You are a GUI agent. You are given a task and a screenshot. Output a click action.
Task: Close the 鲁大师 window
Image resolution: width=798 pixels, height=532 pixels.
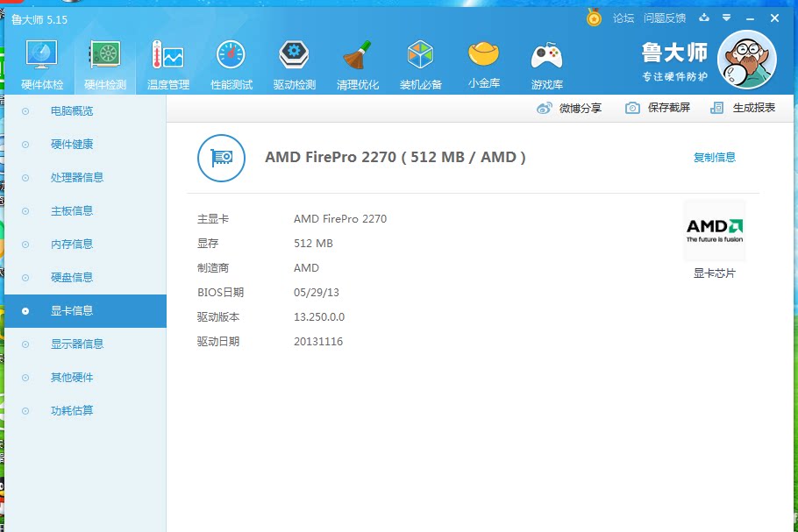click(x=774, y=18)
